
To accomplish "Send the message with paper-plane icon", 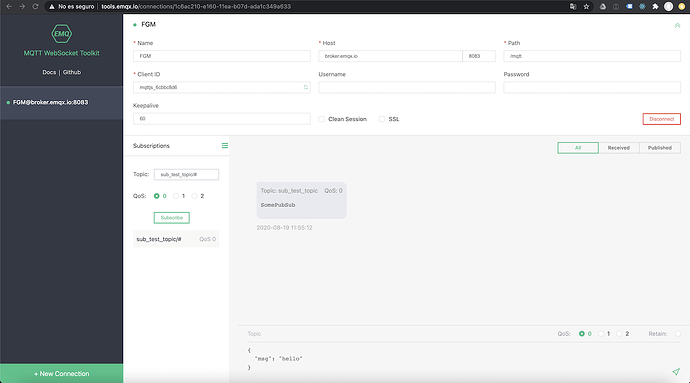I will click(676, 372).
